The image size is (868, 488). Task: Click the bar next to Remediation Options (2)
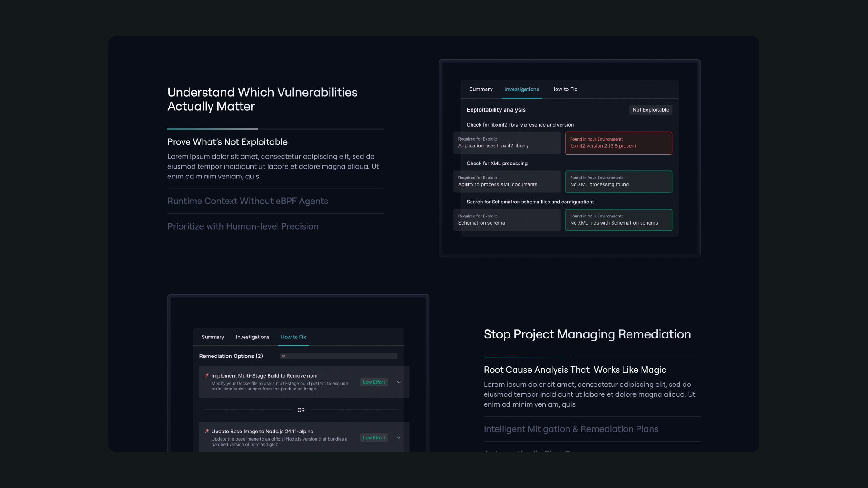click(339, 356)
